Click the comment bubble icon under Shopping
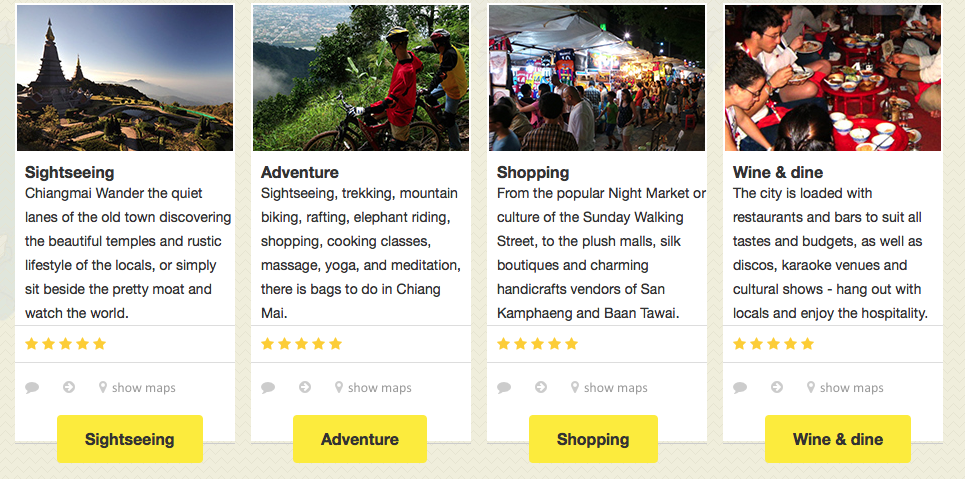This screenshot has height=479, width=965. point(504,388)
